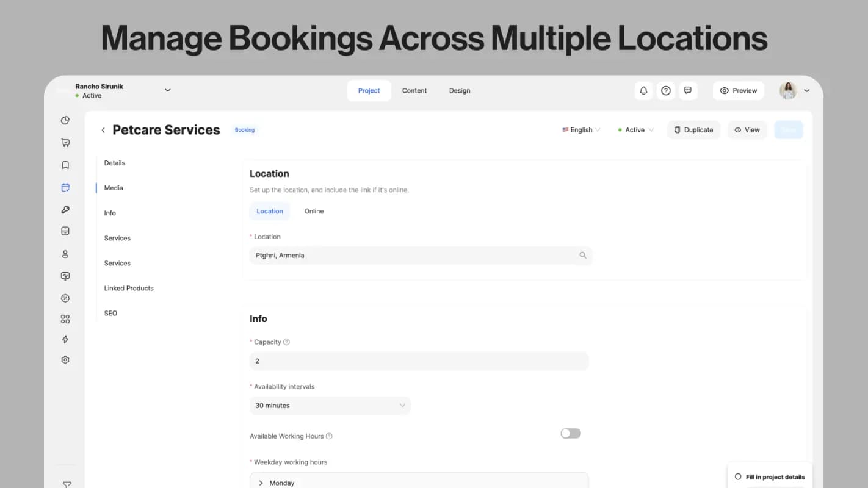Screen dimensions: 868x488
Task: Enable the Available Working Hours toggle
Action: click(x=570, y=433)
